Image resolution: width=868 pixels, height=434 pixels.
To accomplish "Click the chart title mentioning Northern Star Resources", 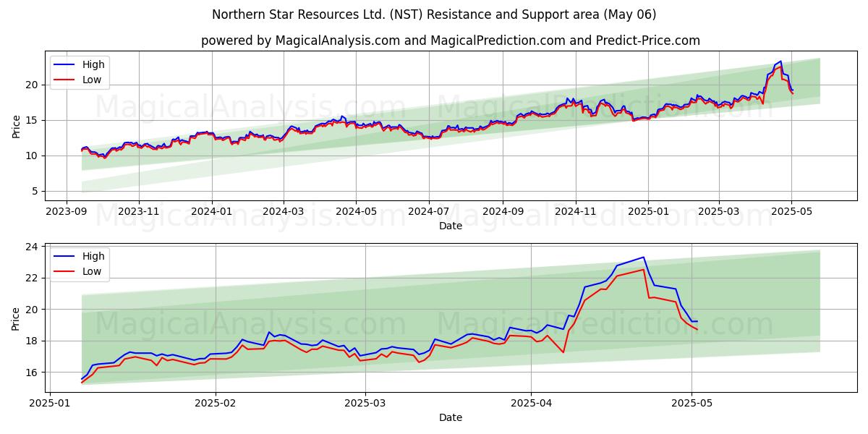I will click(434, 14).
